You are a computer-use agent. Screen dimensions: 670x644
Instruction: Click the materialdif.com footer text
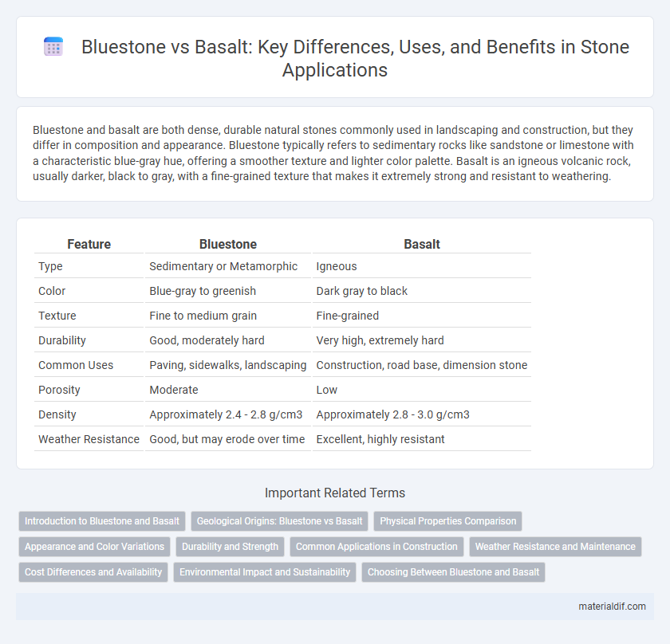tap(612, 607)
